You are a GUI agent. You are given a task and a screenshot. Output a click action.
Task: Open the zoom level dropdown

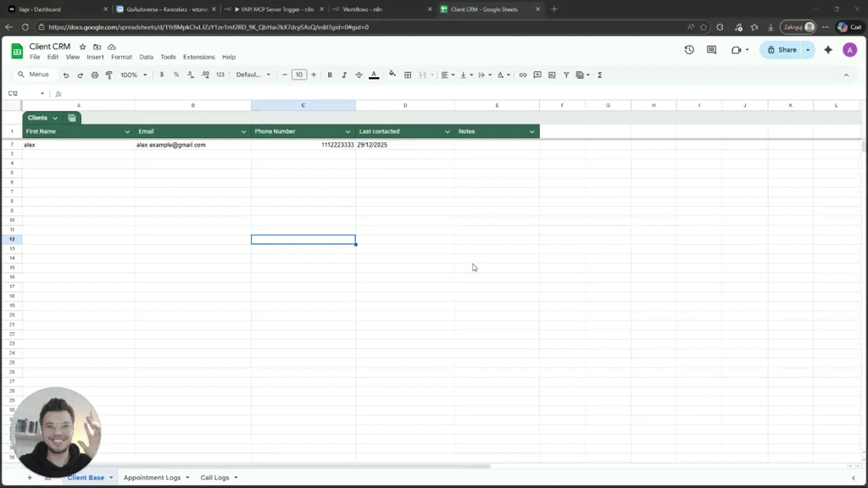pyautogui.click(x=133, y=75)
